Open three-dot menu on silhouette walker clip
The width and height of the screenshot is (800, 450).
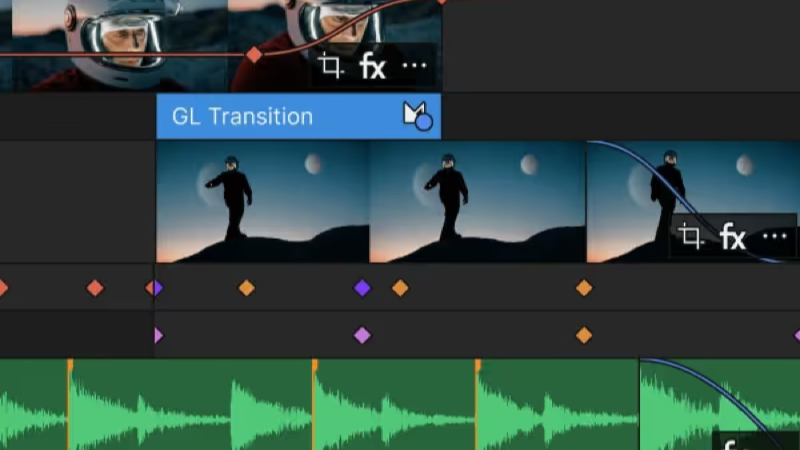click(774, 236)
